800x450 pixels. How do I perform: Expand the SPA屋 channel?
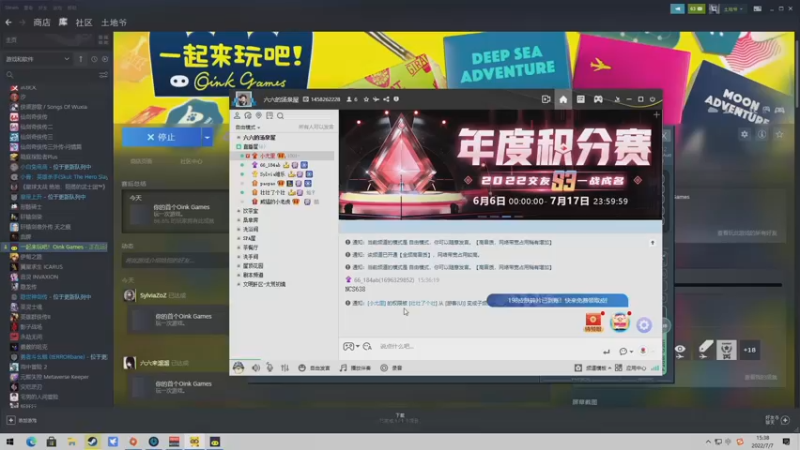[238, 238]
